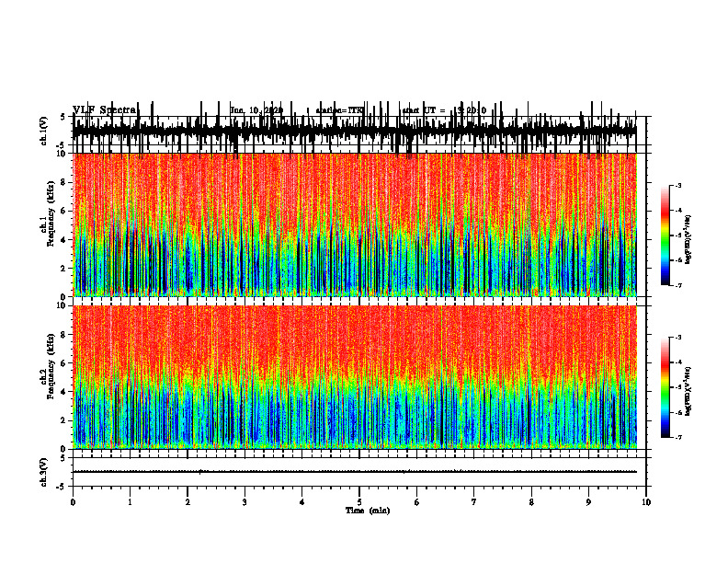
Task: Click the time axis tick "1"
Action: (130, 502)
